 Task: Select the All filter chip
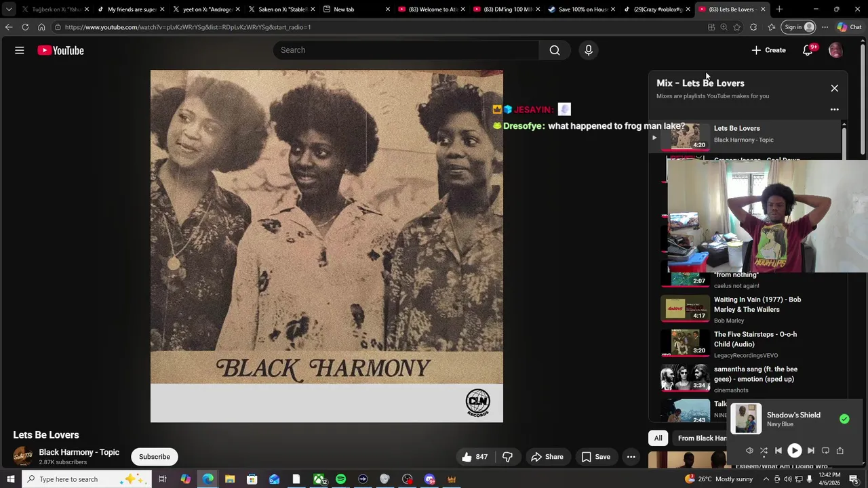658,438
